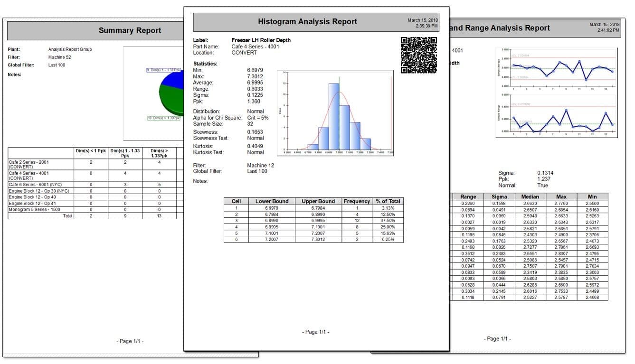The image size is (635, 364).
Task: Select Sample Size value 32
Action: [x=250, y=124]
